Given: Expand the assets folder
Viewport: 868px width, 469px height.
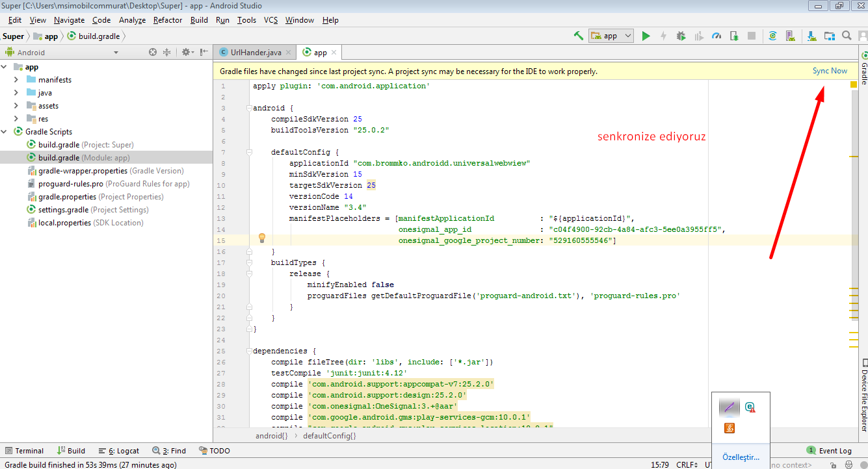Looking at the screenshot, I should coord(16,105).
